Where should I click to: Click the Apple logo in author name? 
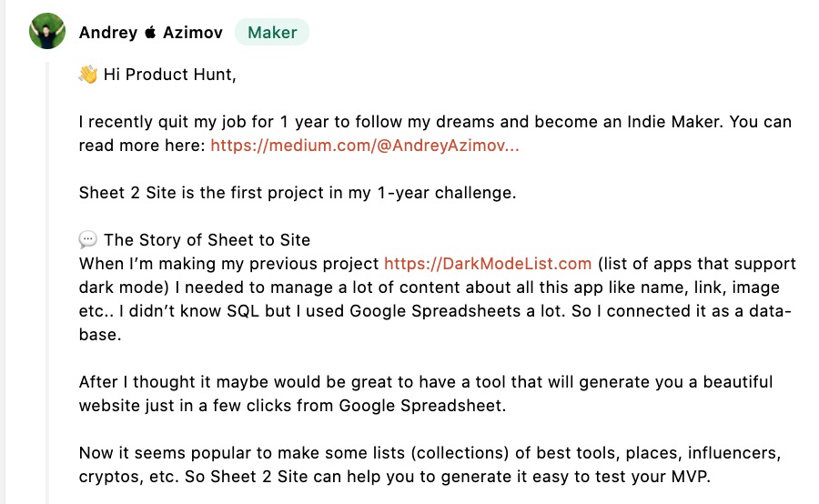150,33
